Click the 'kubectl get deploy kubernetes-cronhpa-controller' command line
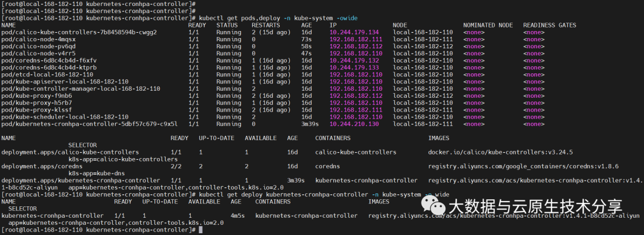The image size is (644, 235). [324, 194]
